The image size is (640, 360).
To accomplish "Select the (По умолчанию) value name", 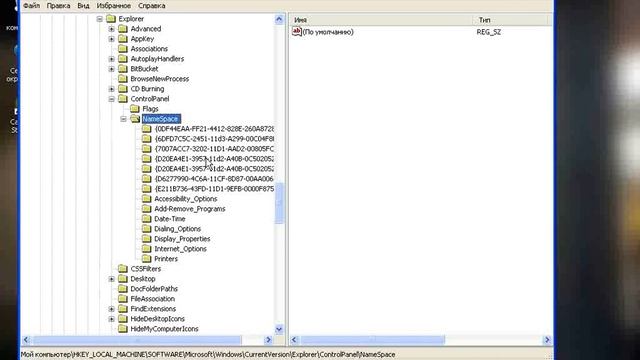I will click(x=328, y=32).
